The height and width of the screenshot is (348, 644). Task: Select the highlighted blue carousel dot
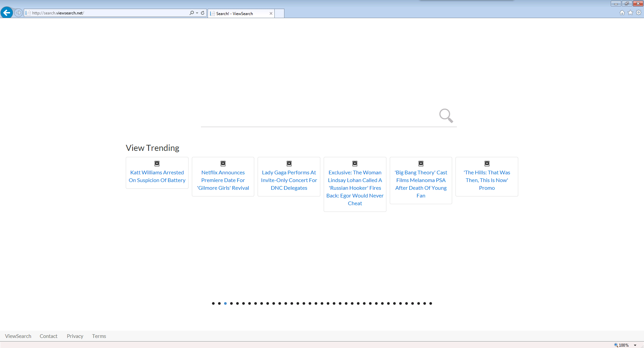225,303
